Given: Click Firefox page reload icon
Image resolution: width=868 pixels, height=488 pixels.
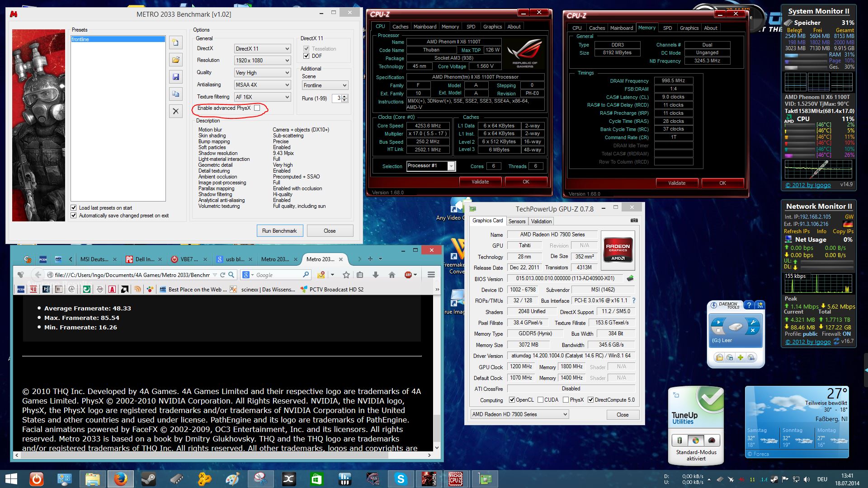Looking at the screenshot, I should (222, 275).
